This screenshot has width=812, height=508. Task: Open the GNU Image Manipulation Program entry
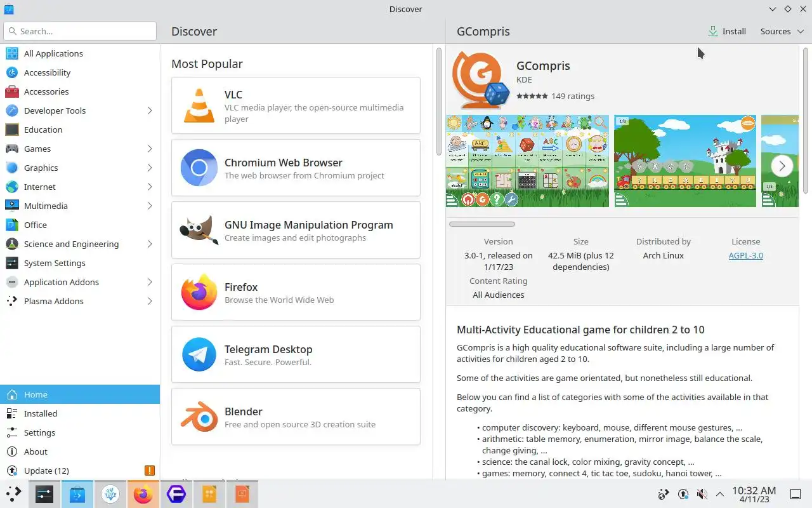[296, 230]
